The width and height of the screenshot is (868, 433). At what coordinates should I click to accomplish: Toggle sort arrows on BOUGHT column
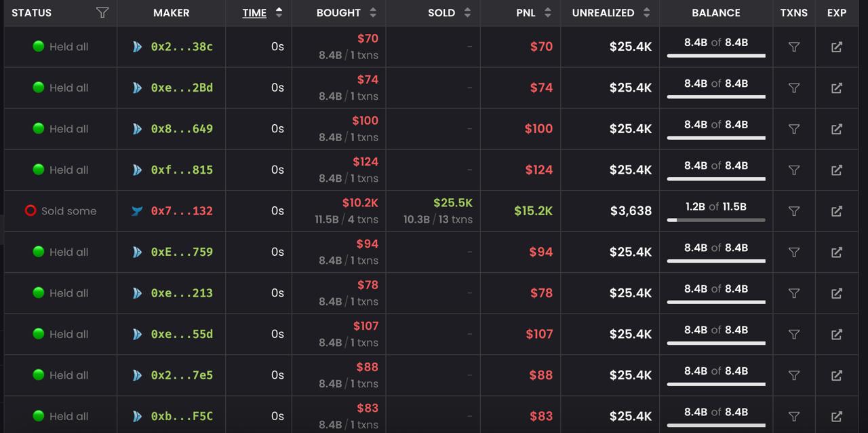(372, 13)
